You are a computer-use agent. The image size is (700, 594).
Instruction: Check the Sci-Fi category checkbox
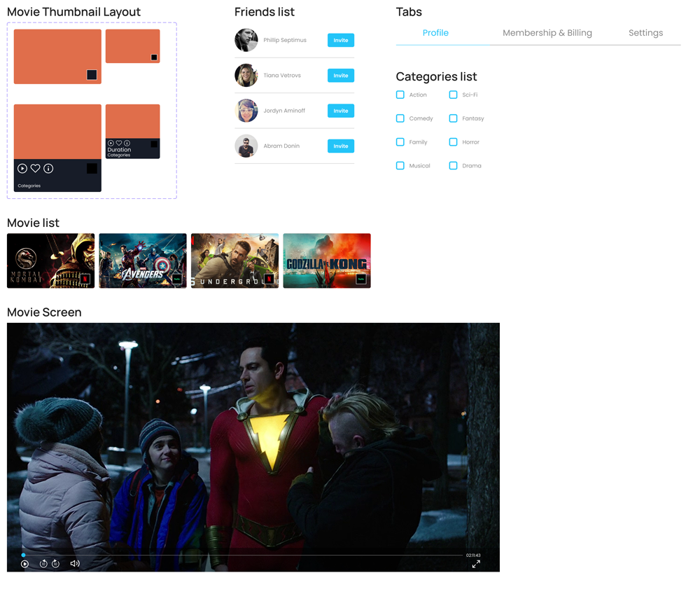tap(453, 95)
